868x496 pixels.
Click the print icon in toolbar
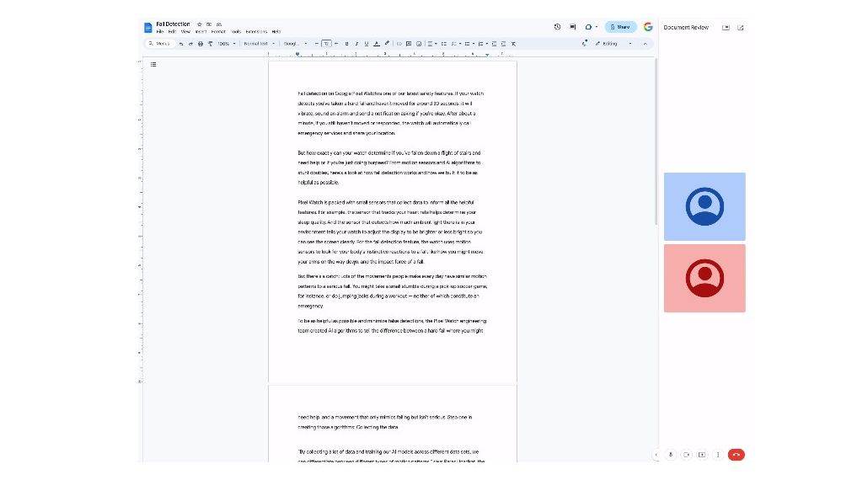pyautogui.click(x=201, y=43)
